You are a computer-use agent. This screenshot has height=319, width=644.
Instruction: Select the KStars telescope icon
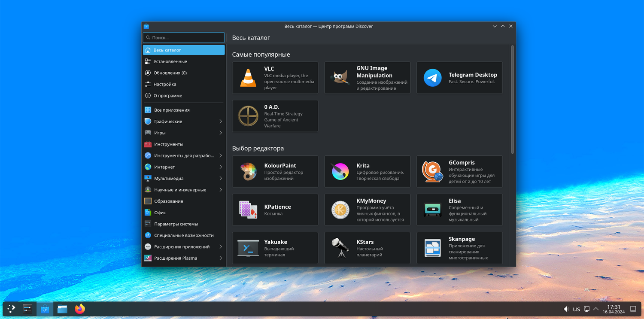pos(340,248)
